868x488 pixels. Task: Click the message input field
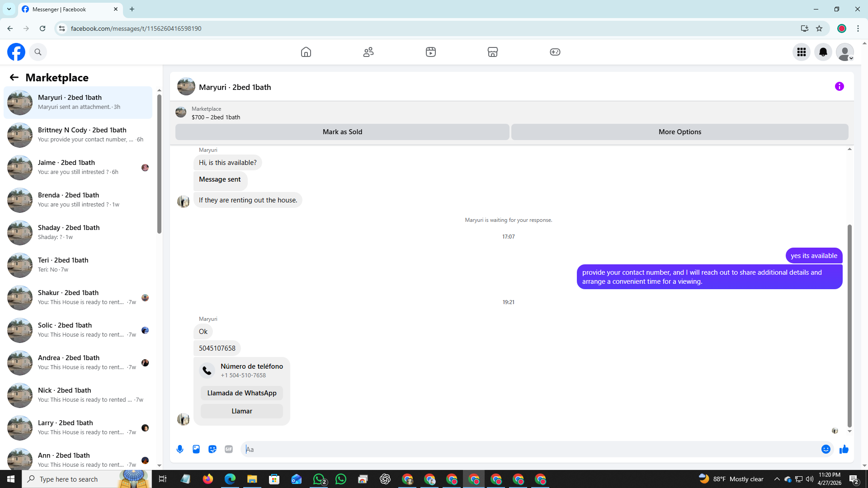pyautogui.click(x=529, y=449)
